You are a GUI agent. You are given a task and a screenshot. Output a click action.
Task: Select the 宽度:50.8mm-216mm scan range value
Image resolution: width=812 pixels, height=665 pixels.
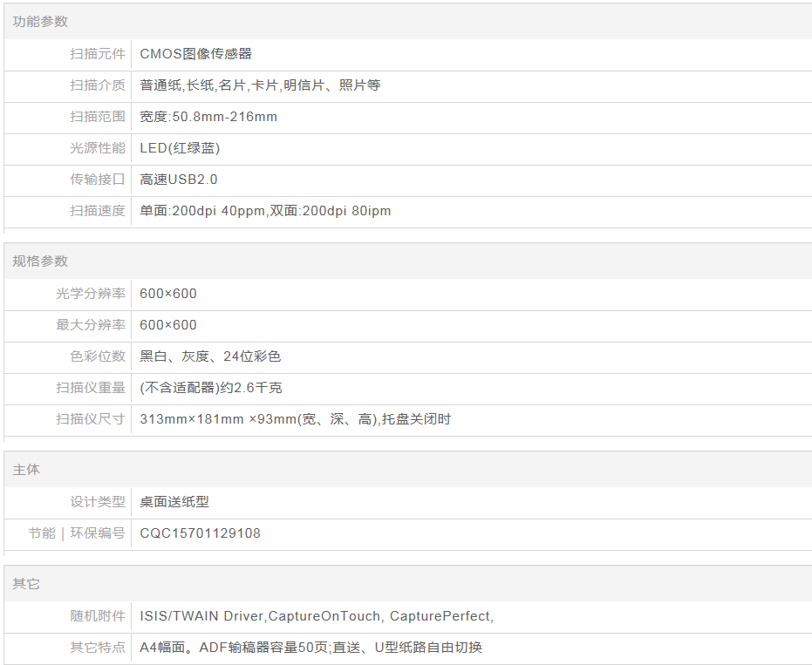208,117
